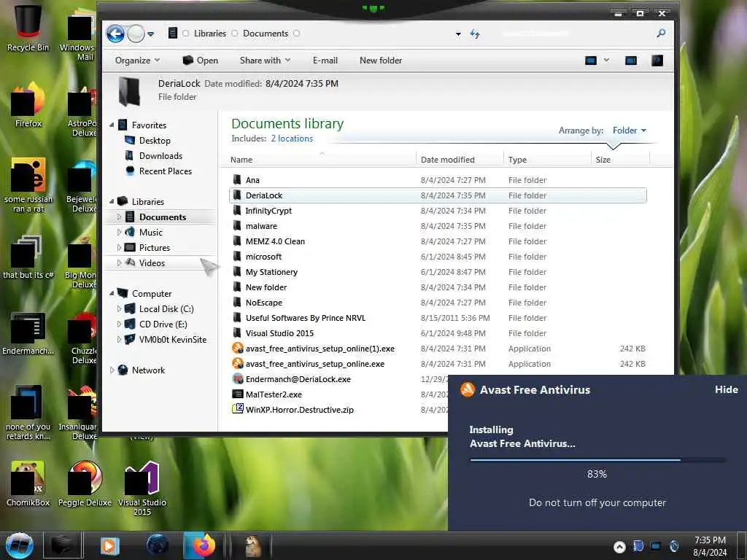Open Recent Places in Favorites
The image size is (747, 560).
coord(166,171)
